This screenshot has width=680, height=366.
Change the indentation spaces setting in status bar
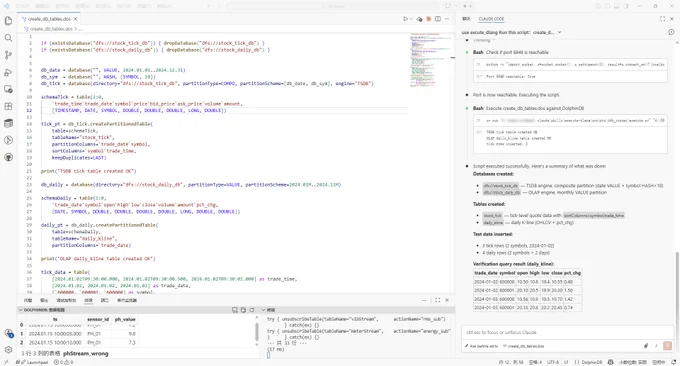click(535, 362)
